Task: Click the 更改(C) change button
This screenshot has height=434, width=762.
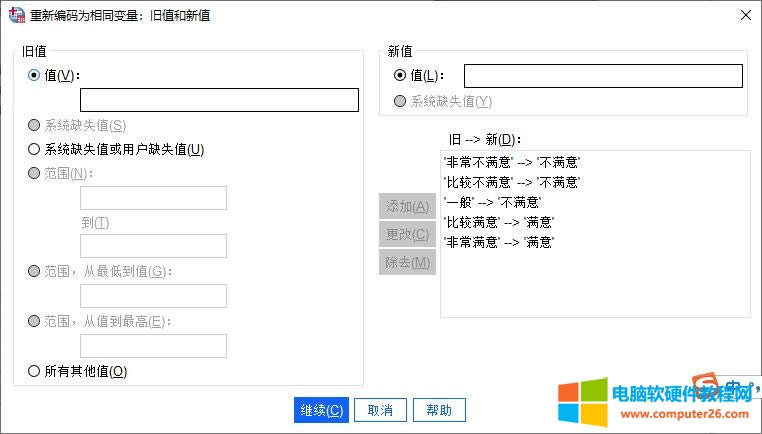Action: click(x=407, y=235)
